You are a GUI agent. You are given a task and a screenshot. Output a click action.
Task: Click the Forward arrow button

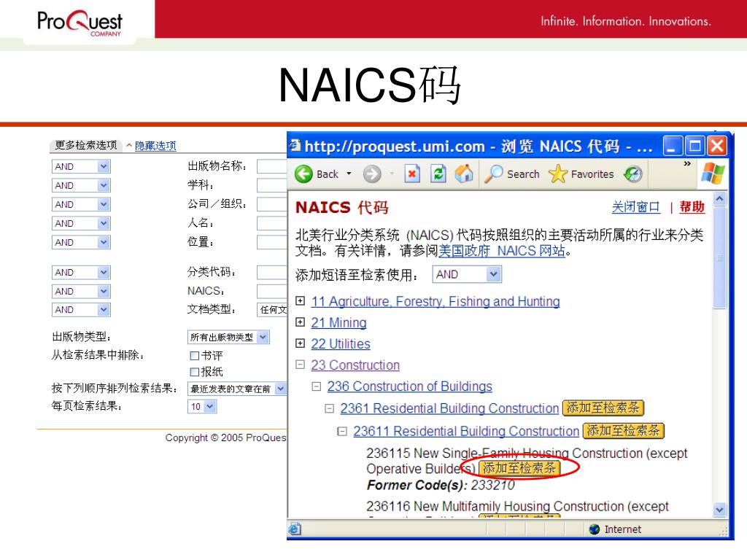372,174
